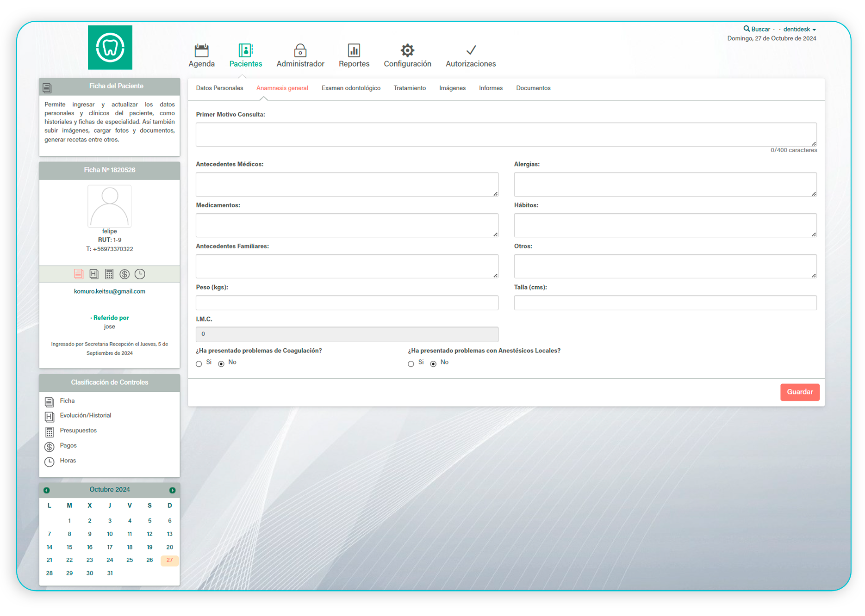Open Reportes bar chart icon
Image resolution: width=865 pixels, height=616 pixels.
tap(354, 50)
